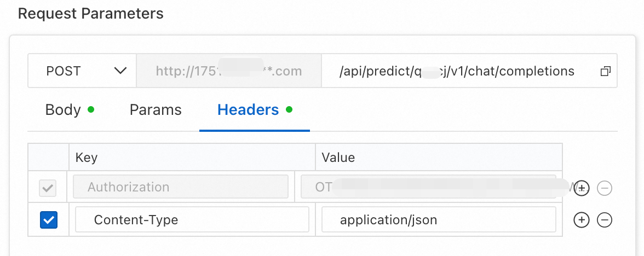Focus the application/json value field
This screenshot has height=256, width=644.
438,220
